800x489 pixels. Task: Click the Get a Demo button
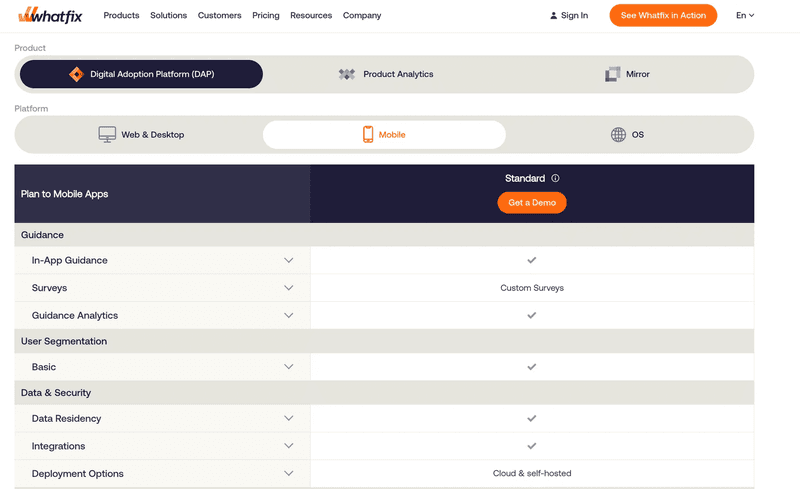pos(532,203)
